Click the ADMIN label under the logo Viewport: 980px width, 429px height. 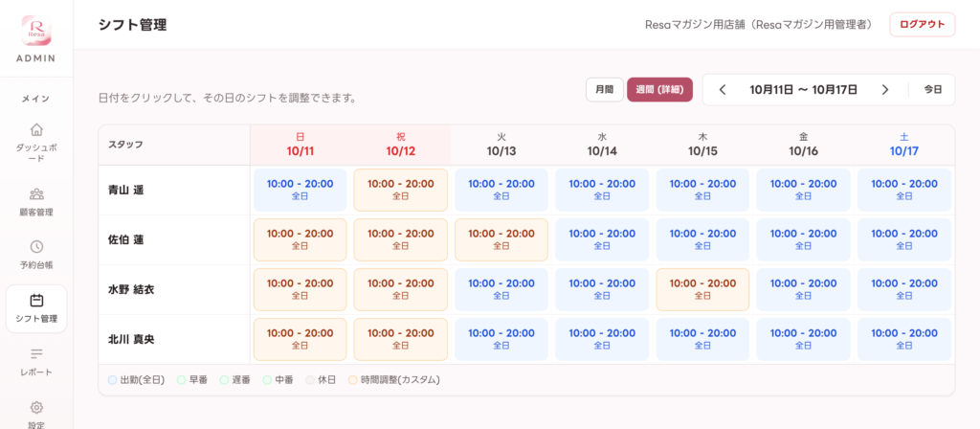[x=36, y=58]
